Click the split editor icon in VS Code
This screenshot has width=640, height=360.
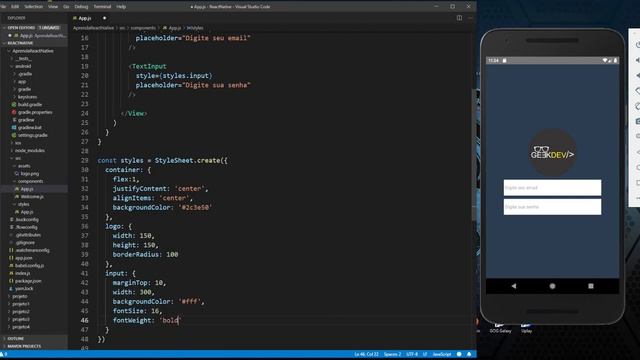[x=459, y=18]
